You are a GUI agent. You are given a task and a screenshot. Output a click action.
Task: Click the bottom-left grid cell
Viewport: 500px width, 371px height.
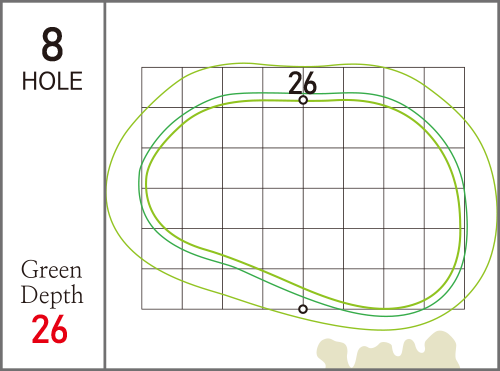click(162, 289)
